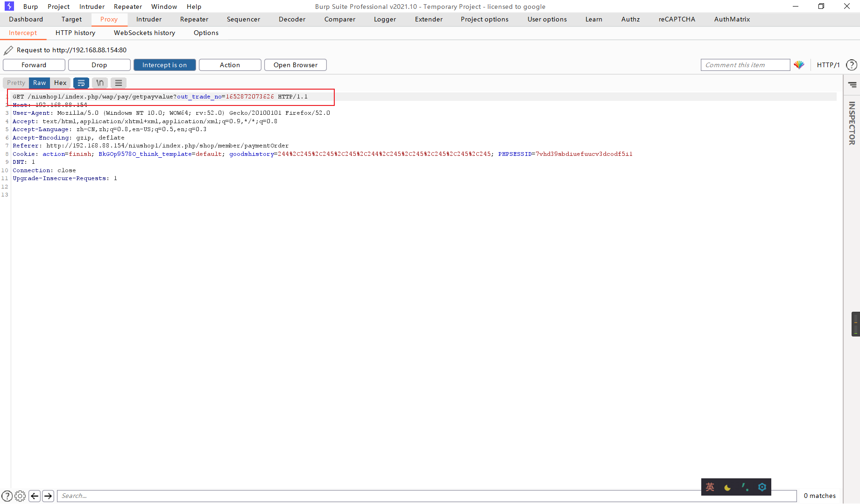The image size is (860, 504).
Task: Switch to Pretty view
Action: pyautogui.click(x=16, y=83)
